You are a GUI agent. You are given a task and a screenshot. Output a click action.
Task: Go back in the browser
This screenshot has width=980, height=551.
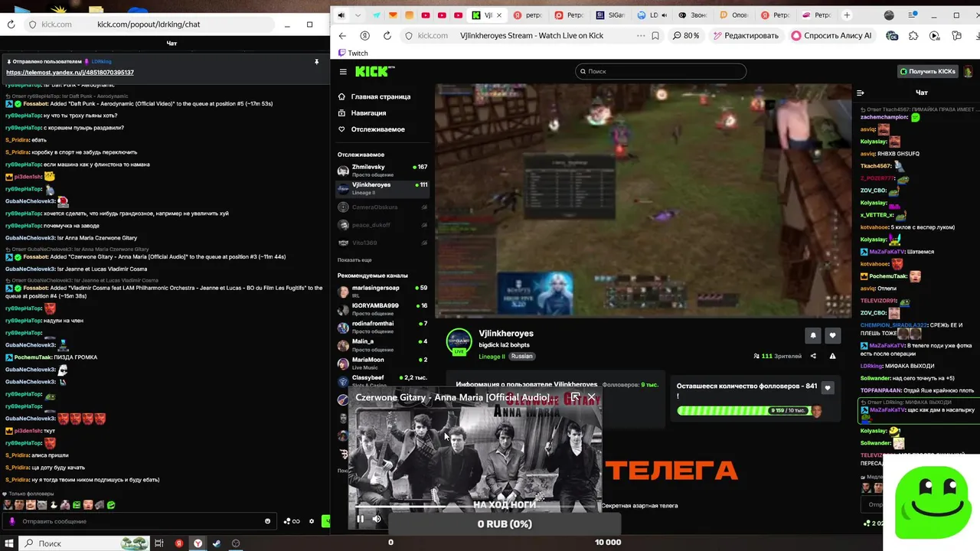point(342,35)
